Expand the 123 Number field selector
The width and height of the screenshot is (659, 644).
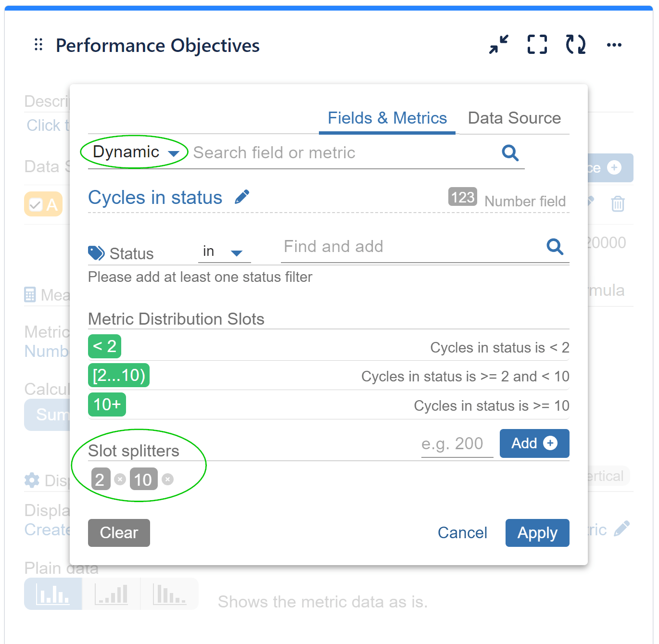461,197
